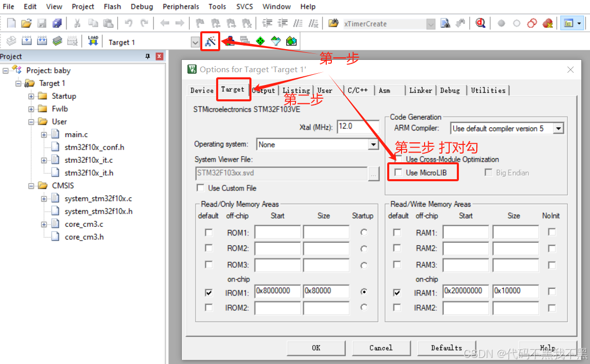Image resolution: width=590 pixels, height=364 pixels.
Task: Open Manage Run-Time Environment green diamond
Action: click(260, 41)
